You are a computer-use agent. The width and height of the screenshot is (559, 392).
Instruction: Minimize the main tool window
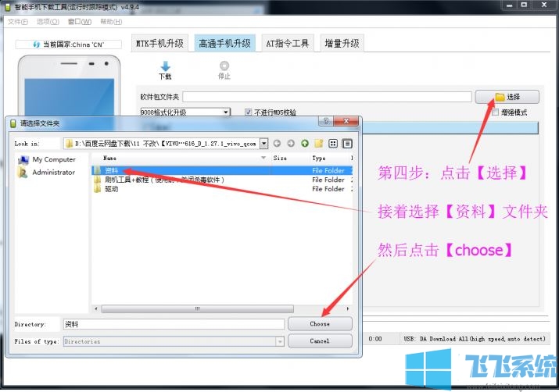pyautogui.click(x=509, y=5)
